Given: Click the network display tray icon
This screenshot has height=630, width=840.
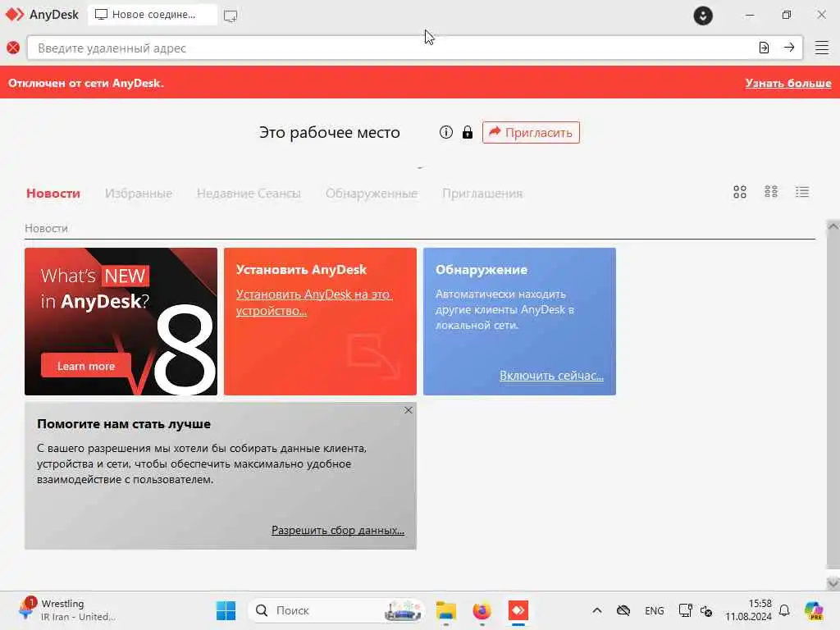Looking at the screenshot, I should click(x=685, y=610).
